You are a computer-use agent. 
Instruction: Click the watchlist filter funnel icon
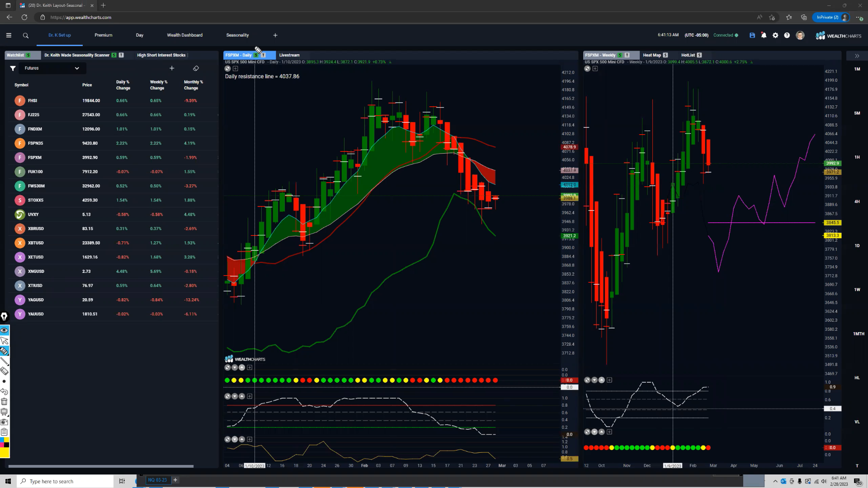[x=13, y=68]
